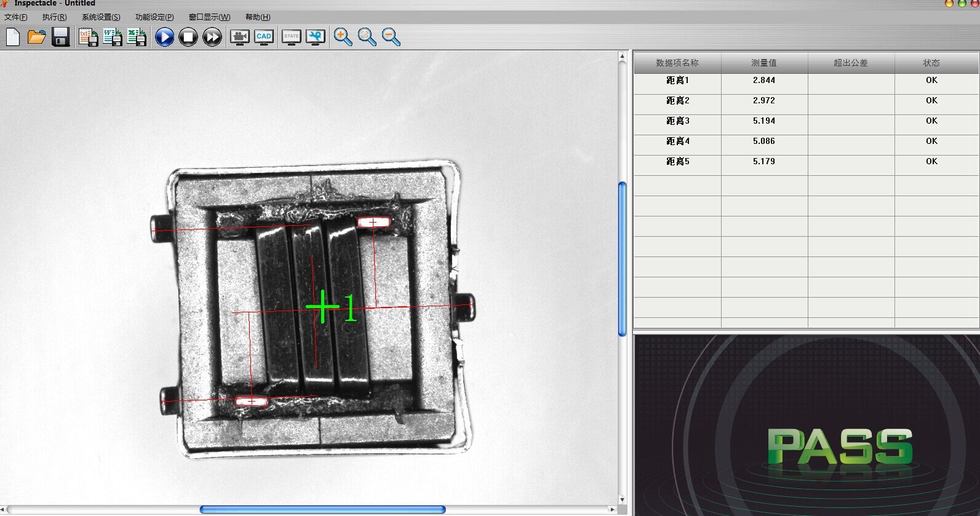Click the OK status for 距离1

pos(931,80)
